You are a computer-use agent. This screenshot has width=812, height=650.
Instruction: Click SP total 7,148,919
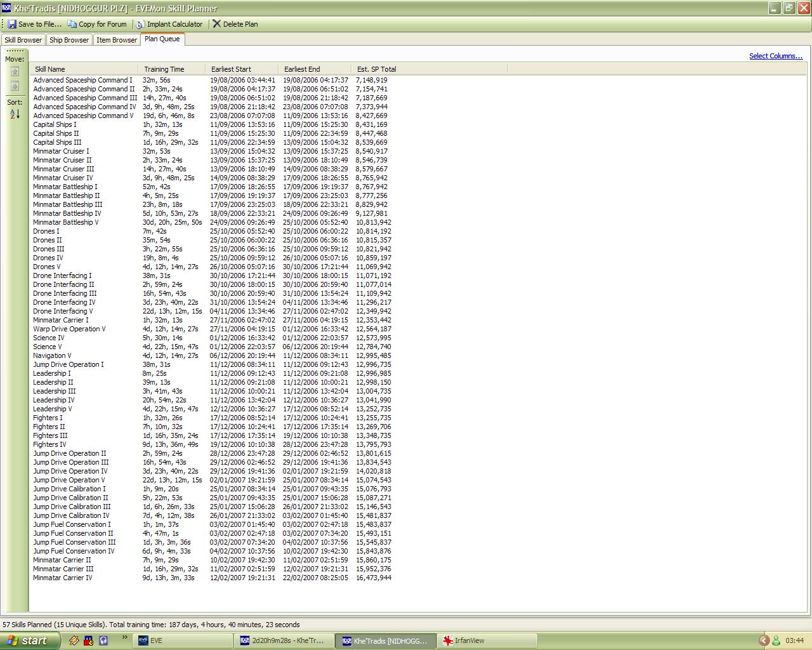point(371,80)
